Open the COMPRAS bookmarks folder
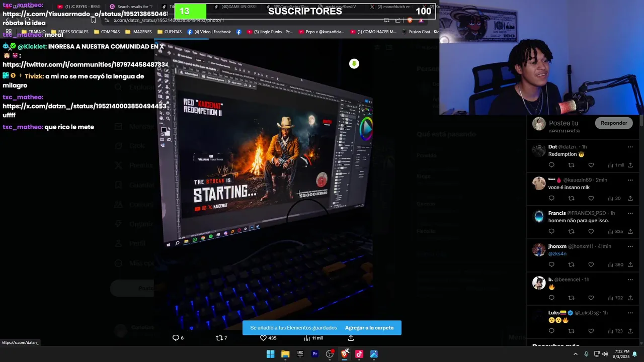 click(106, 32)
